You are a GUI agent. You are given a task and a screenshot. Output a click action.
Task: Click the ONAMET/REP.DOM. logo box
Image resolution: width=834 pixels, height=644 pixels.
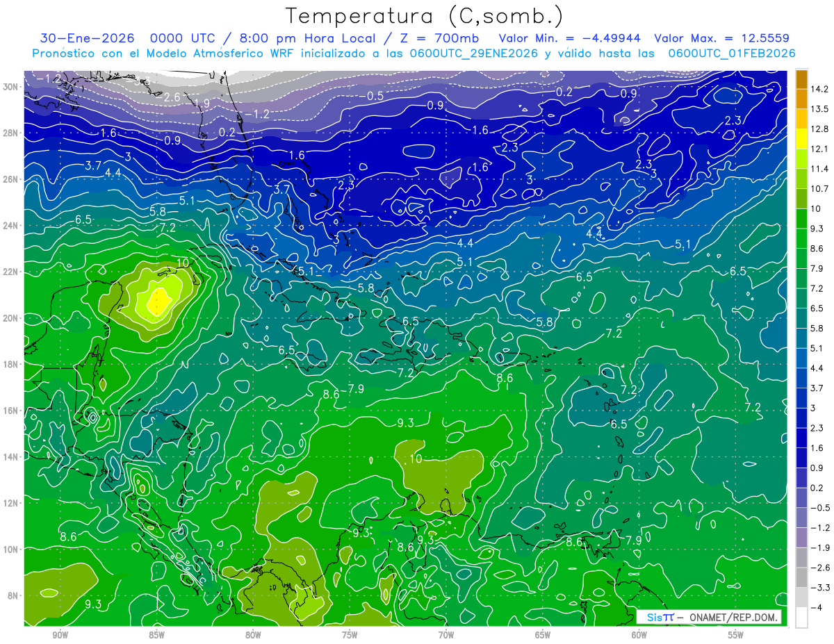(x=708, y=617)
